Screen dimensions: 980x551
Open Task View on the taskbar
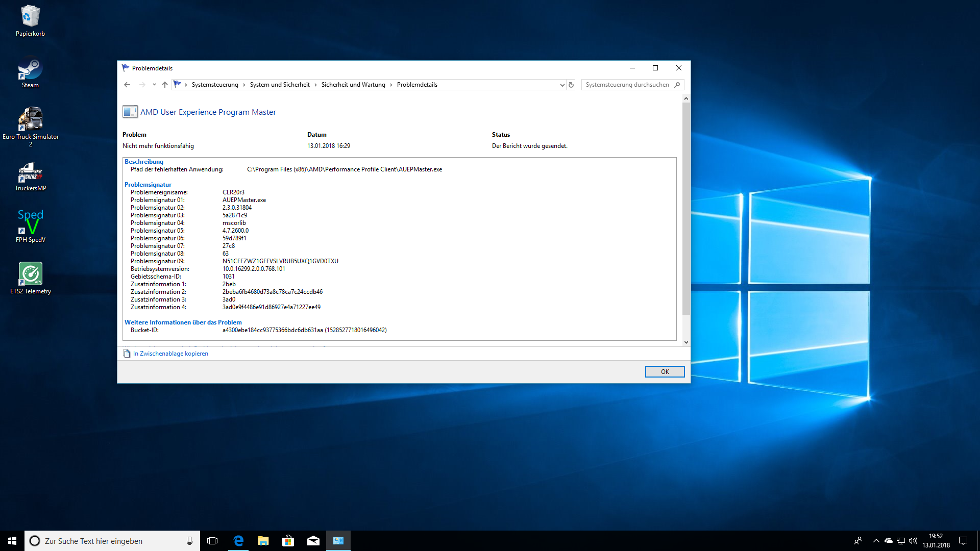click(x=212, y=541)
